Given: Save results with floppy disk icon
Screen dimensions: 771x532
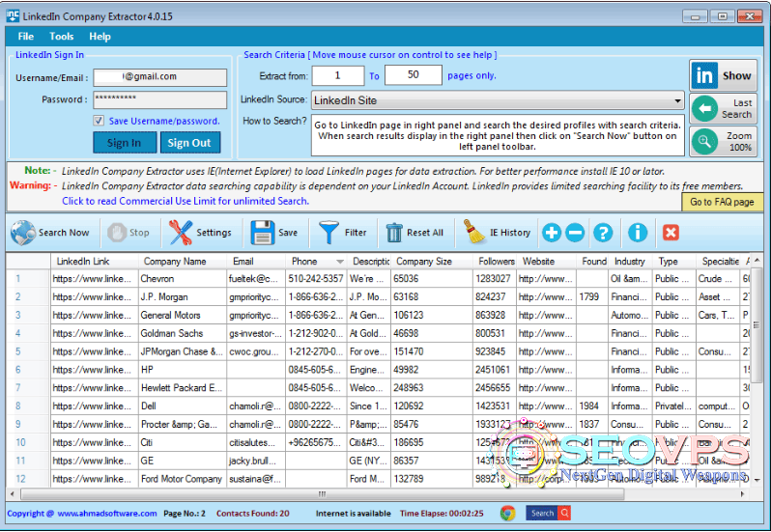Looking at the screenshot, I should [263, 233].
